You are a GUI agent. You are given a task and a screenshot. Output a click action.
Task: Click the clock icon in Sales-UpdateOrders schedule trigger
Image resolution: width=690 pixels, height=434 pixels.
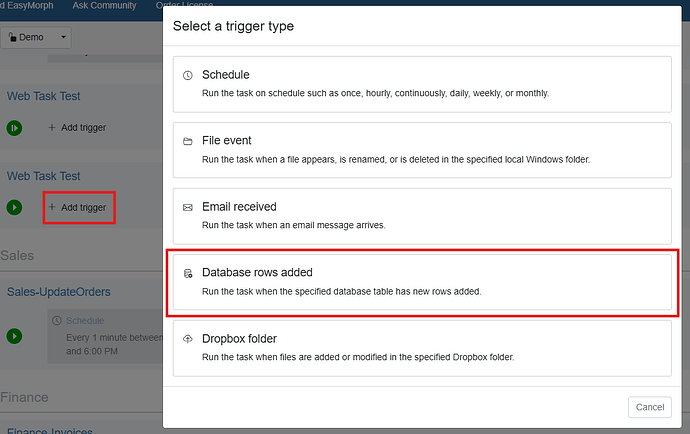(x=57, y=321)
